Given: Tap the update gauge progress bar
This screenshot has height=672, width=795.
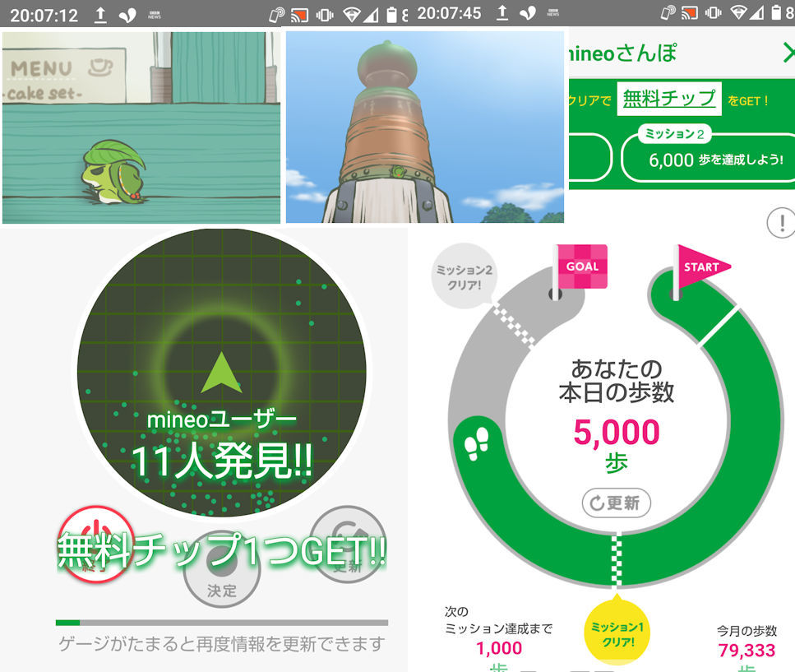Looking at the screenshot, I should 222,623.
